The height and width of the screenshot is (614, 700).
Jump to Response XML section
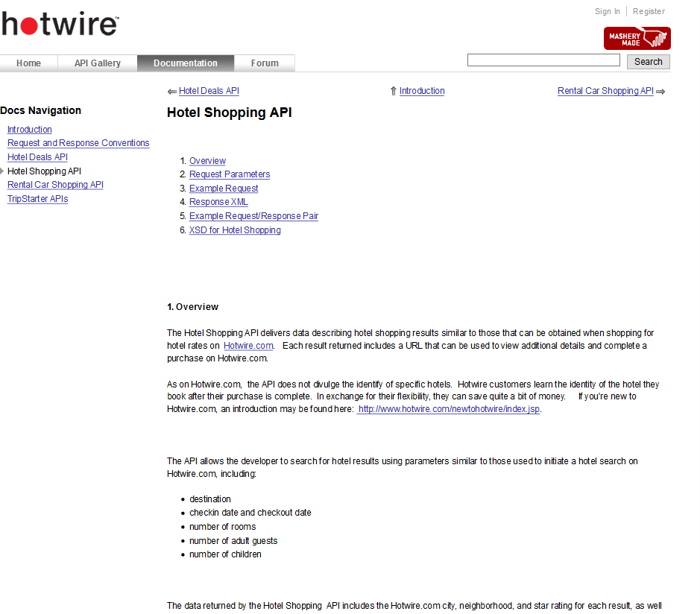[x=218, y=202]
